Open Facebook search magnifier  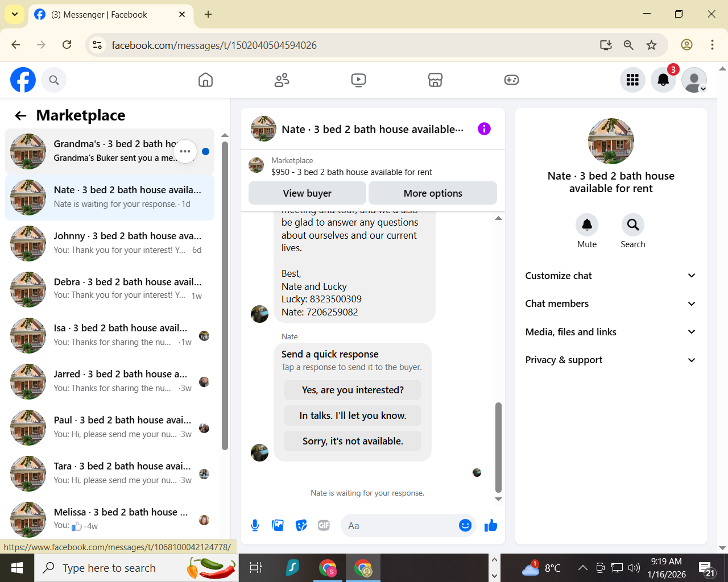coord(54,80)
